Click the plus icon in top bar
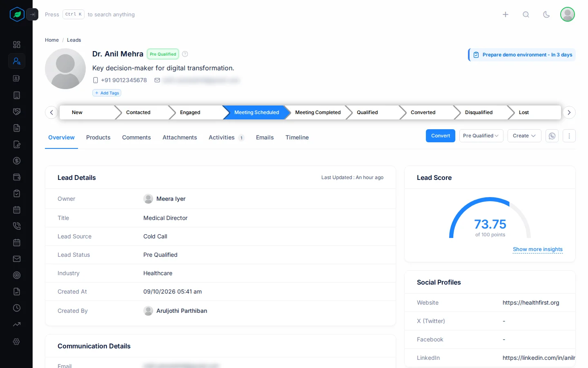 [x=506, y=14]
